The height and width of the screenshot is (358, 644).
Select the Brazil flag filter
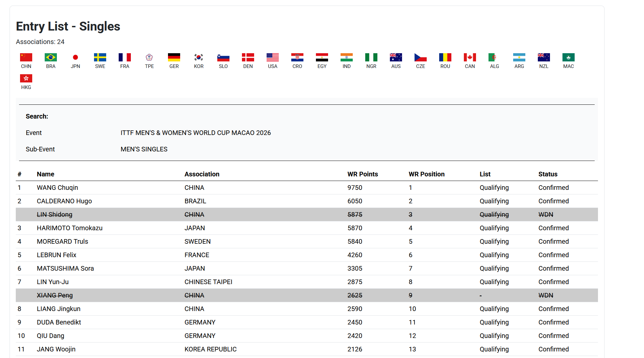click(x=51, y=57)
